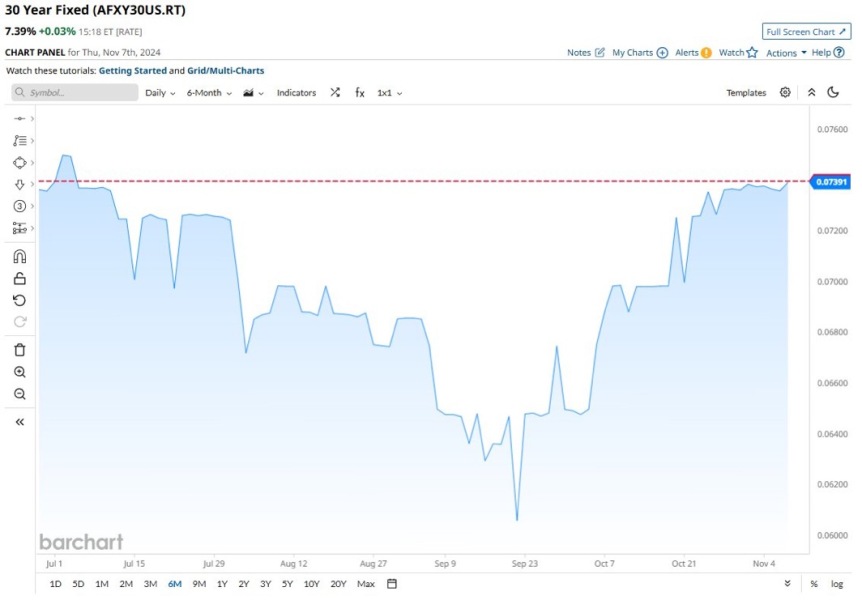
Task: Undo the last chart action
Action: 20,300
